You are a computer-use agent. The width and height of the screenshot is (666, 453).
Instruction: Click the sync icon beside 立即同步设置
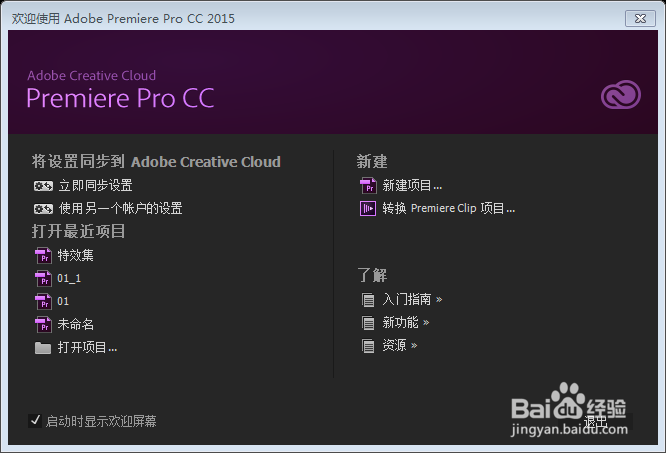pos(43,186)
